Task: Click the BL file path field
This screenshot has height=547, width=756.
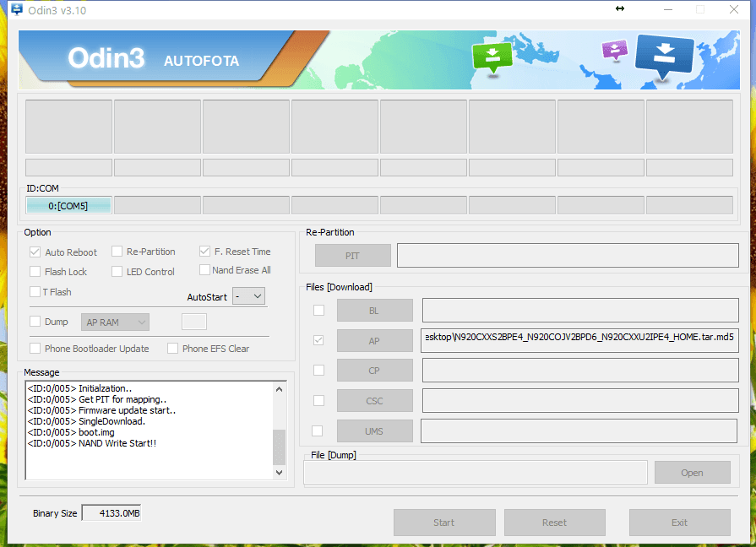Action: (580, 311)
